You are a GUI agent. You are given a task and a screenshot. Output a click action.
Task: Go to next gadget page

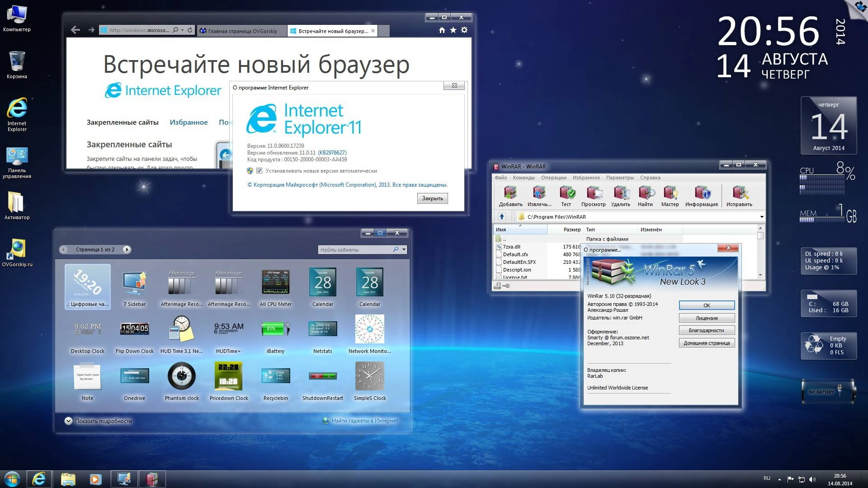127,249
